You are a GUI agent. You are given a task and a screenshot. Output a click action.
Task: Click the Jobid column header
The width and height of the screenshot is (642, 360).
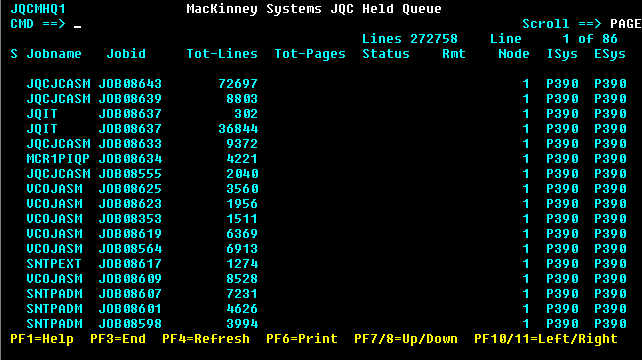tap(126, 54)
